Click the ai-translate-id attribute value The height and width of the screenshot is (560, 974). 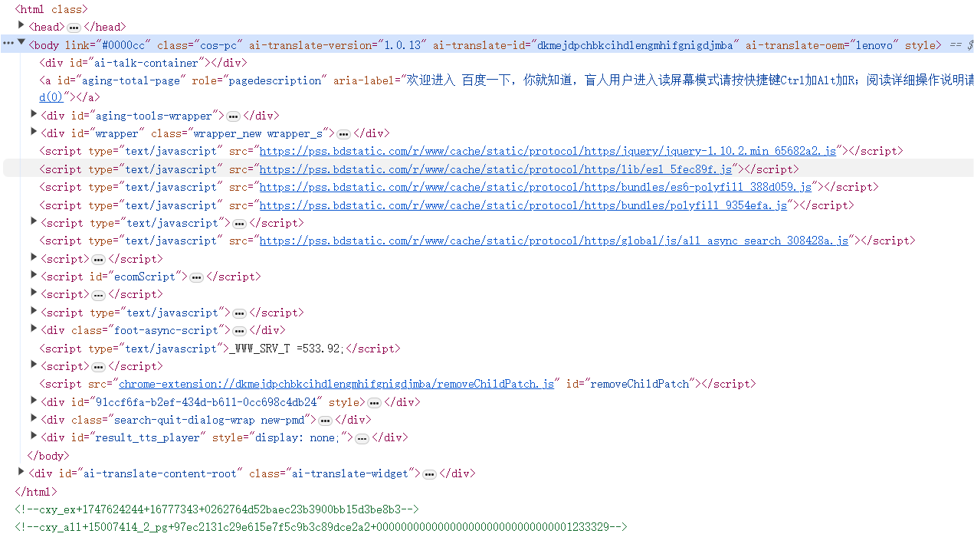tap(637, 45)
